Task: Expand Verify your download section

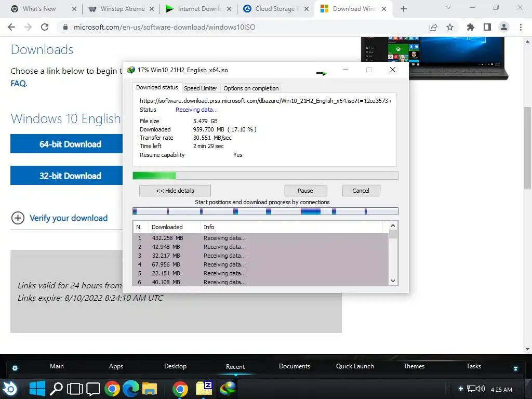Action: pyautogui.click(x=60, y=218)
